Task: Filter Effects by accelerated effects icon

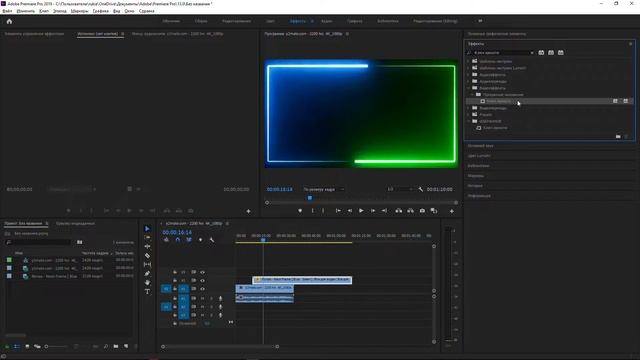Action: coord(541,53)
